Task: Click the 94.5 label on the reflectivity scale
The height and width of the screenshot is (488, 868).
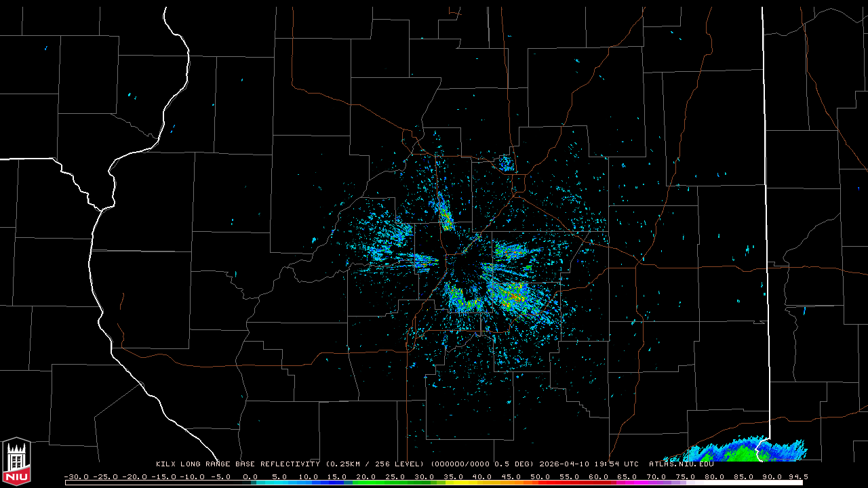Action: pyautogui.click(x=797, y=476)
